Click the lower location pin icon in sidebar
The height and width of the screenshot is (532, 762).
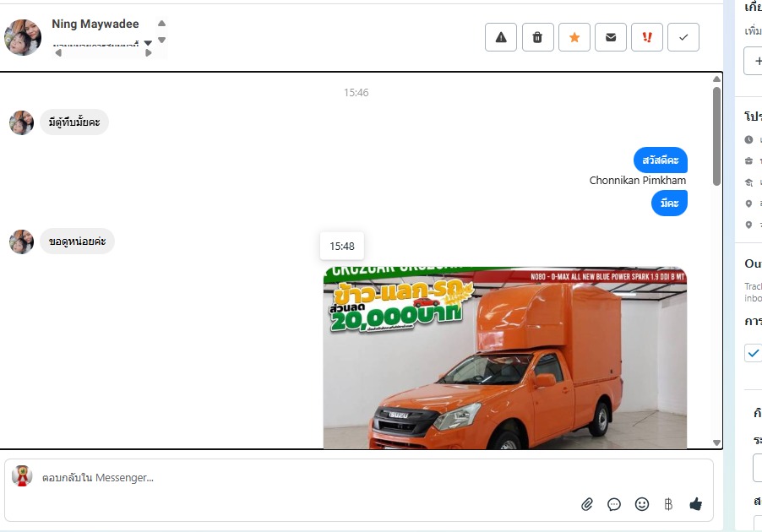click(748, 225)
